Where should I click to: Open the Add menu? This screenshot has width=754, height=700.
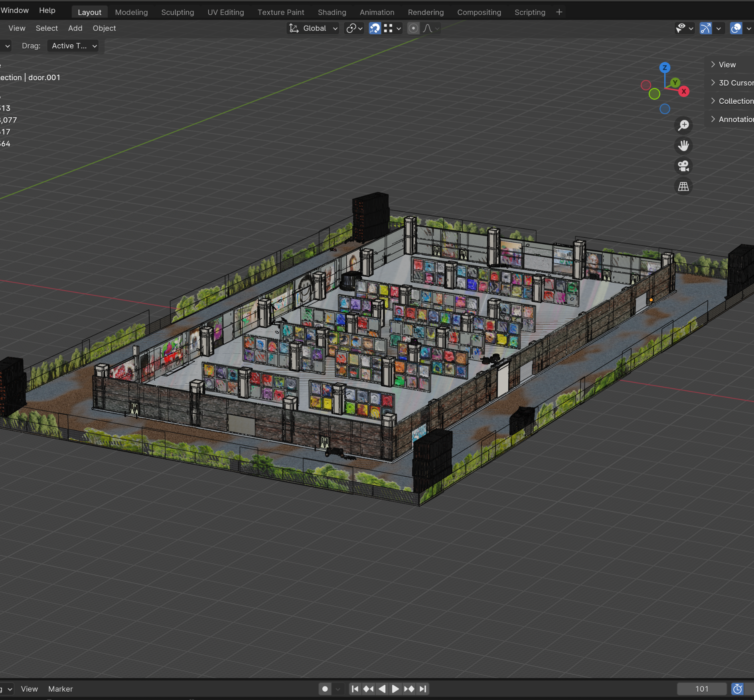[x=75, y=28]
